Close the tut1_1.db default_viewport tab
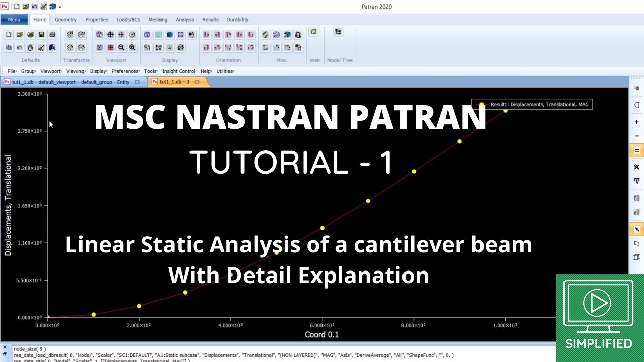Viewport: 644px width, 362px height. (x=137, y=82)
